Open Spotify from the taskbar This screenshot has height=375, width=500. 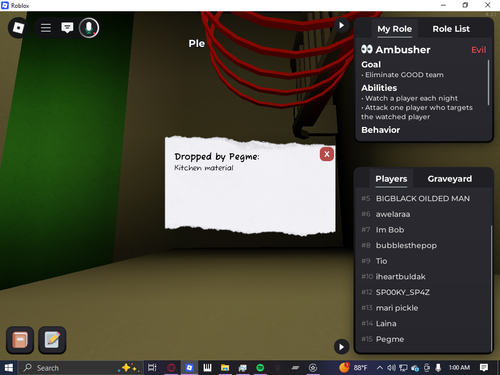tap(260, 368)
